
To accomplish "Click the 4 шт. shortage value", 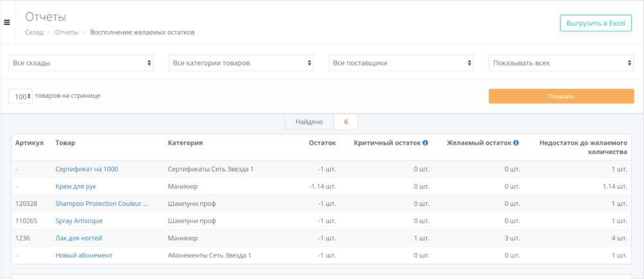I will [x=620, y=238].
